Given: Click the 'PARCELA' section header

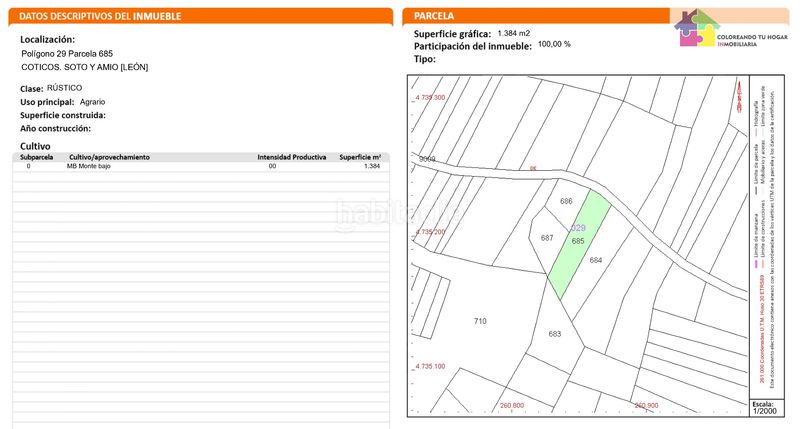Looking at the screenshot, I should (x=434, y=16).
